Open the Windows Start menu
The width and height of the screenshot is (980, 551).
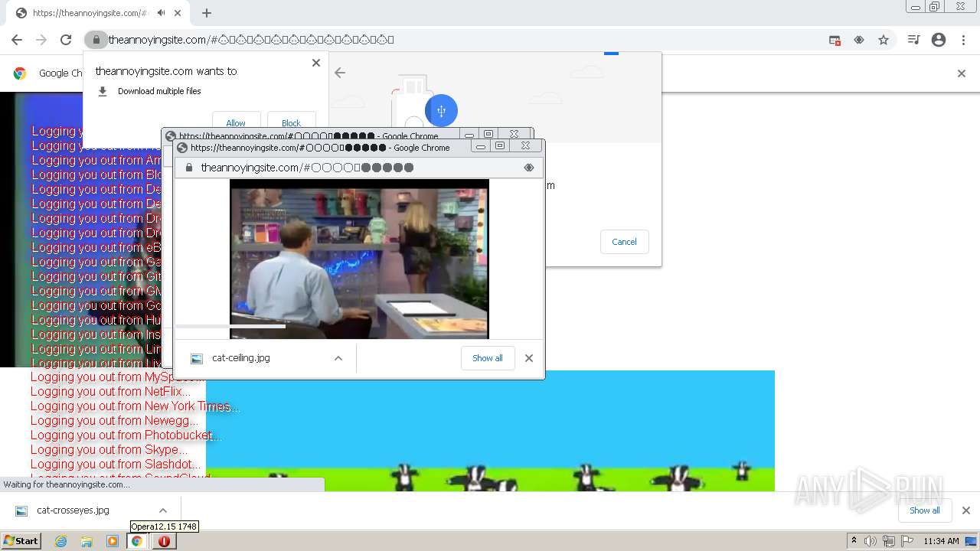point(21,541)
